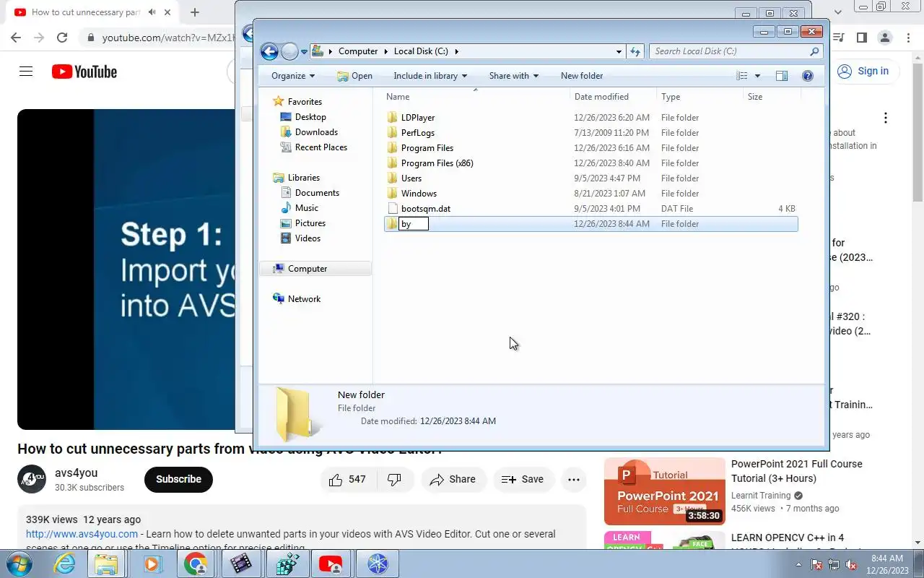
Task: Open the Music library
Action: coord(307,208)
